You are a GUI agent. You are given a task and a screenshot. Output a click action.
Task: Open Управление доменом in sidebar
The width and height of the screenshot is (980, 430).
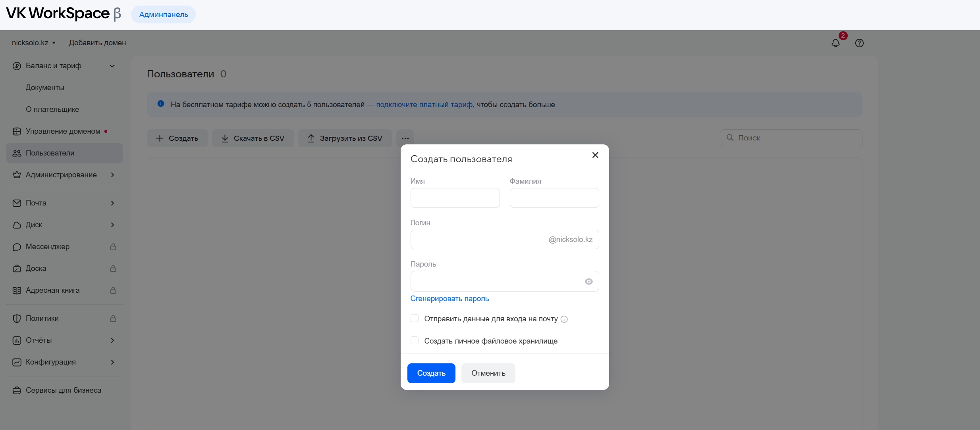(63, 131)
